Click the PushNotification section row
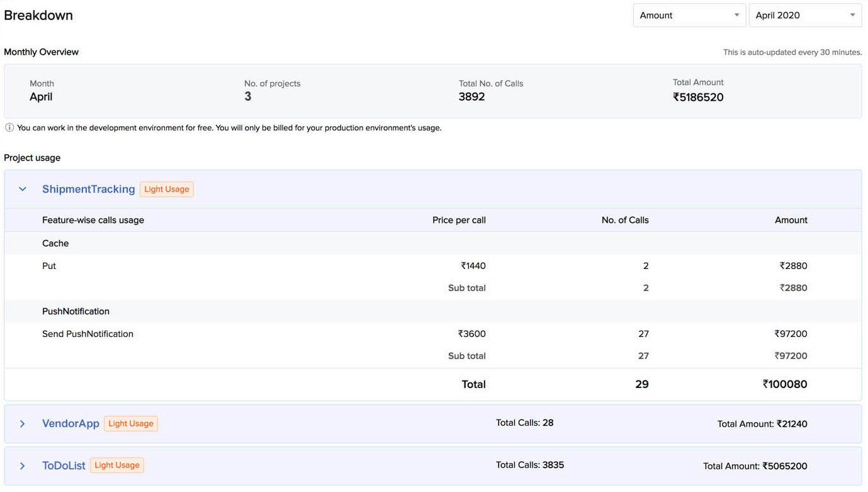This screenshot has height=492, width=868. click(76, 311)
